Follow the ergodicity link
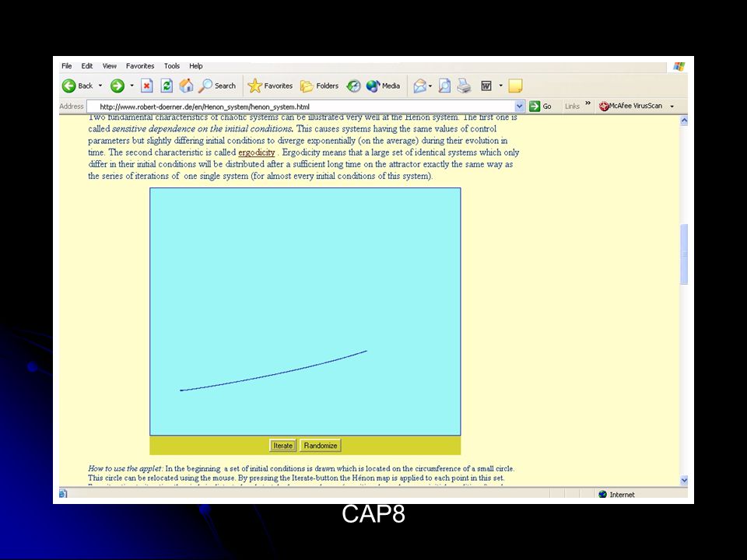Image resolution: width=747 pixels, height=560 pixels. (256, 152)
